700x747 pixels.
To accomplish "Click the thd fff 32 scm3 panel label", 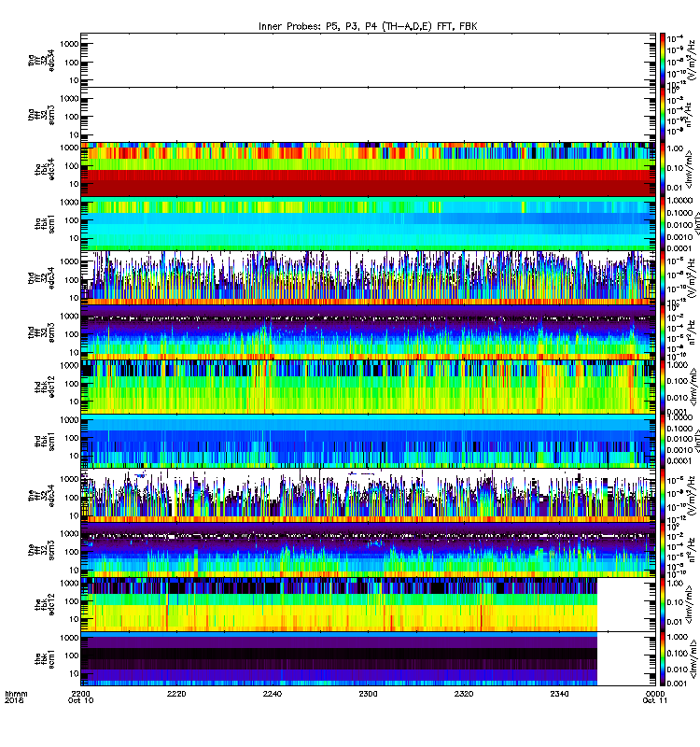I will click(41, 333).
